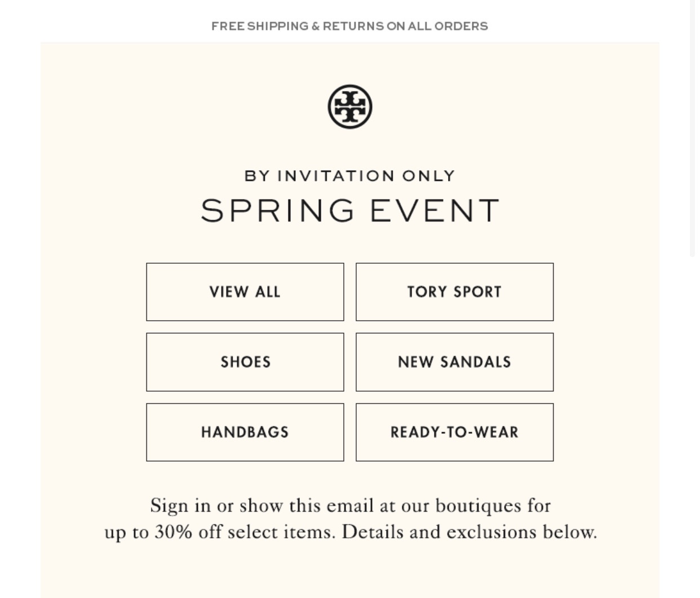Click the word "RETURNS" in top banner
This screenshot has height=598, width=700.
point(353,26)
